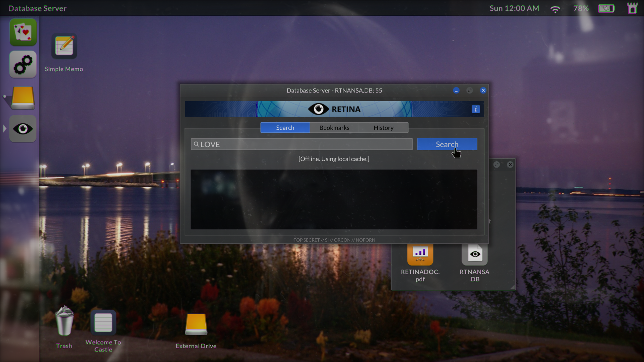The height and width of the screenshot is (362, 644).
Task: Click the LOVE search input field
Action: [x=302, y=144]
